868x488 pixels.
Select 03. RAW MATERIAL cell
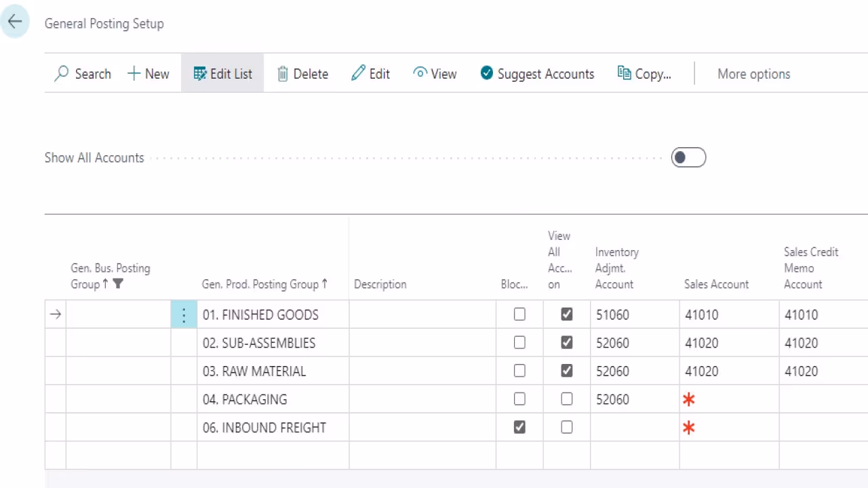273,371
